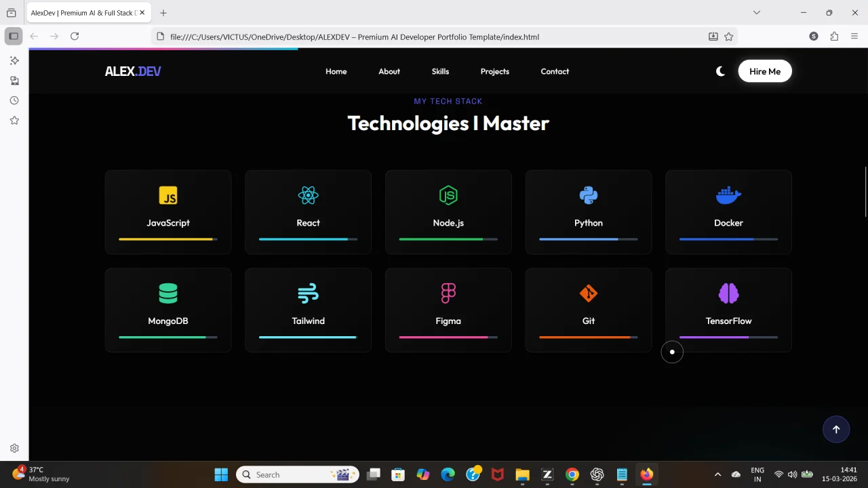Show hidden system tray icons chevron
The height and width of the screenshot is (488, 868).
coord(717,474)
